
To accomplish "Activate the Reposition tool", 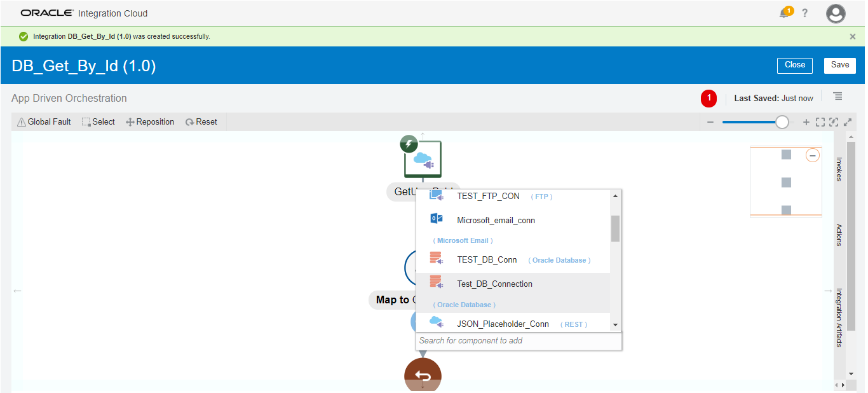I will click(x=150, y=122).
